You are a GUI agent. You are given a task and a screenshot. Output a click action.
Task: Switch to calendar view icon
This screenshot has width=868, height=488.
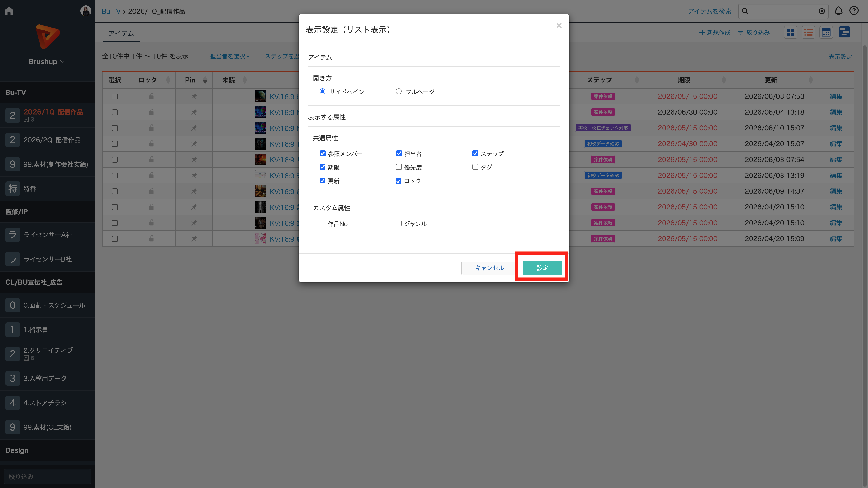pyautogui.click(x=826, y=32)
